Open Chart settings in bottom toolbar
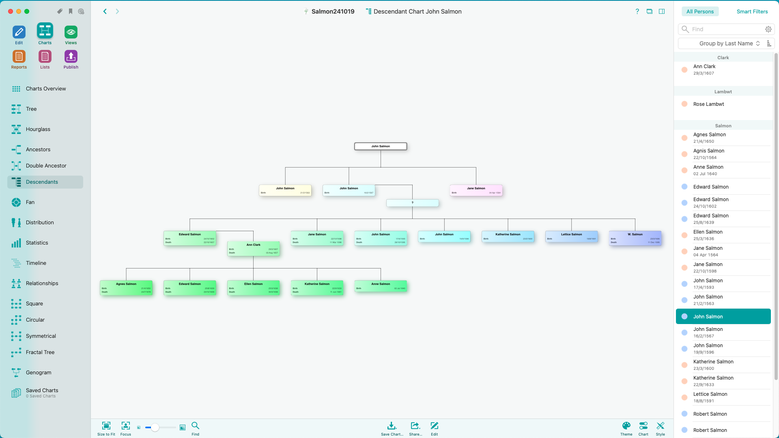Viewport: 779px width, 438px height. point(643,429)
